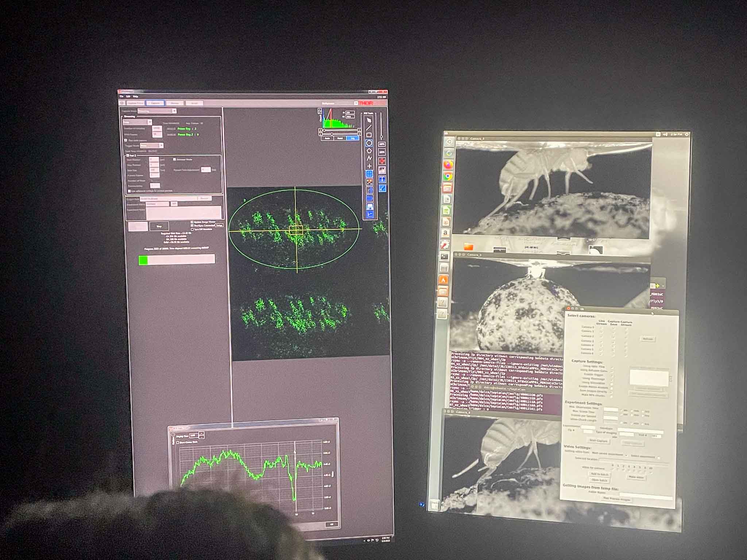
Task: Switch to the Capture tab
Action: (155, 103)
